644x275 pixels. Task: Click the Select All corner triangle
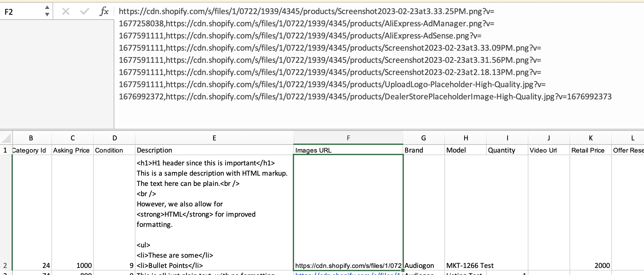[x=6, y=138]
